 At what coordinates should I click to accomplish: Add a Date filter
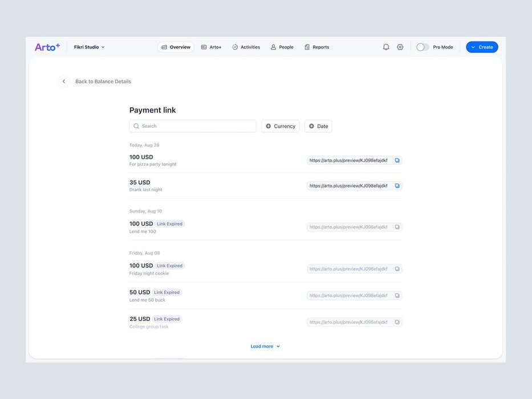(x=318, y=126)
